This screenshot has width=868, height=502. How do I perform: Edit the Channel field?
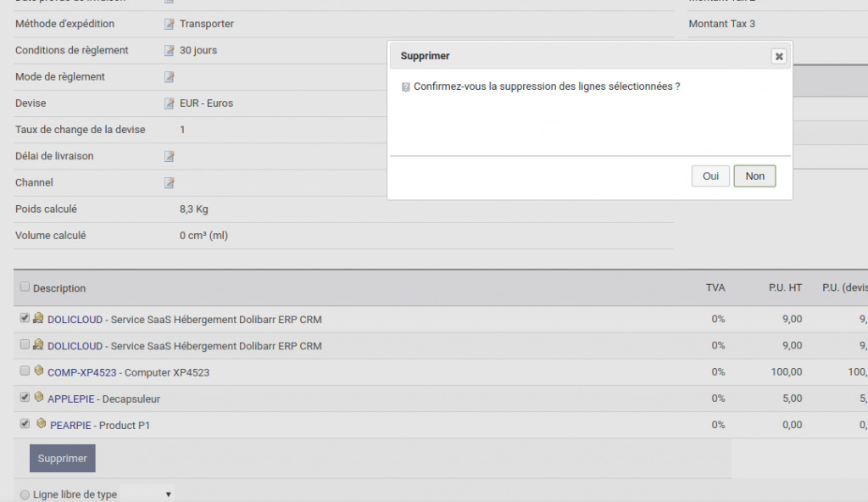[169, 182]
